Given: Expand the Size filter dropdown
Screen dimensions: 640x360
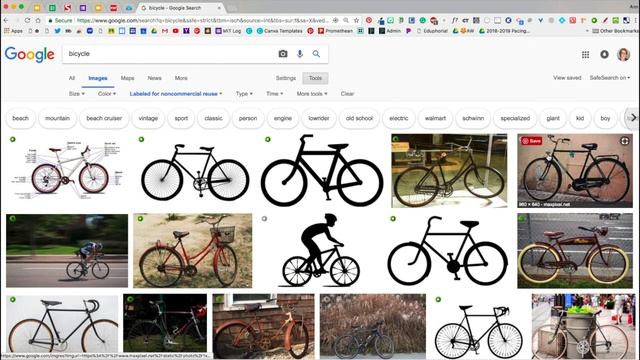Looking at the screenshot, I should [x=77, y=94].
